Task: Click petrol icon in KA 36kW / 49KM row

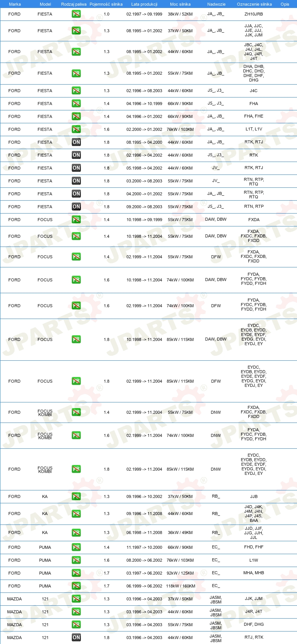Action: click(76, 532)
